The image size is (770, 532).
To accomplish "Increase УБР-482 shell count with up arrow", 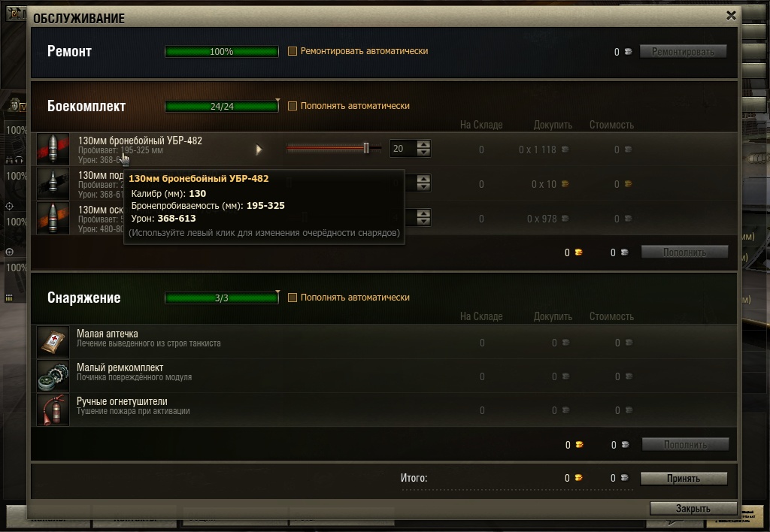I will coord(423,144).
